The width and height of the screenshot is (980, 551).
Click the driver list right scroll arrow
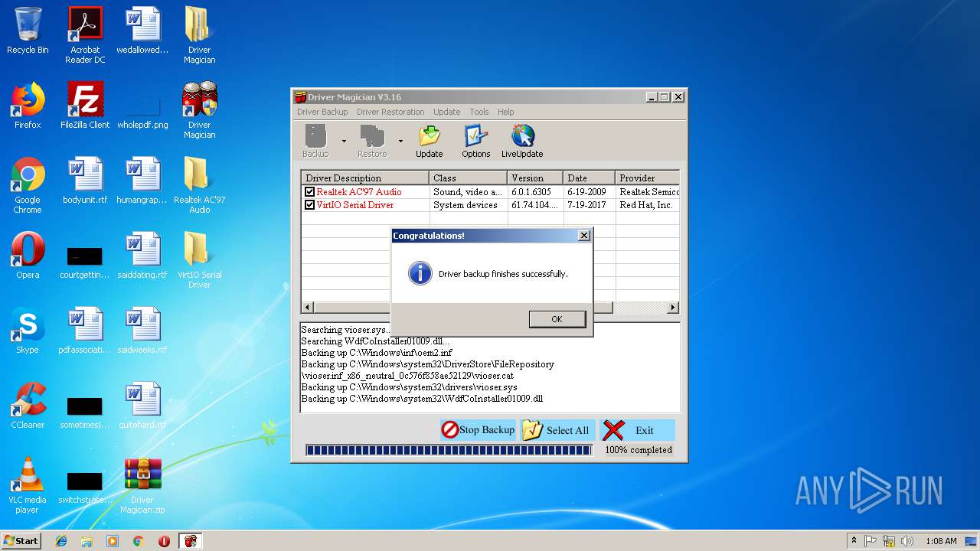tap(673, 308)
